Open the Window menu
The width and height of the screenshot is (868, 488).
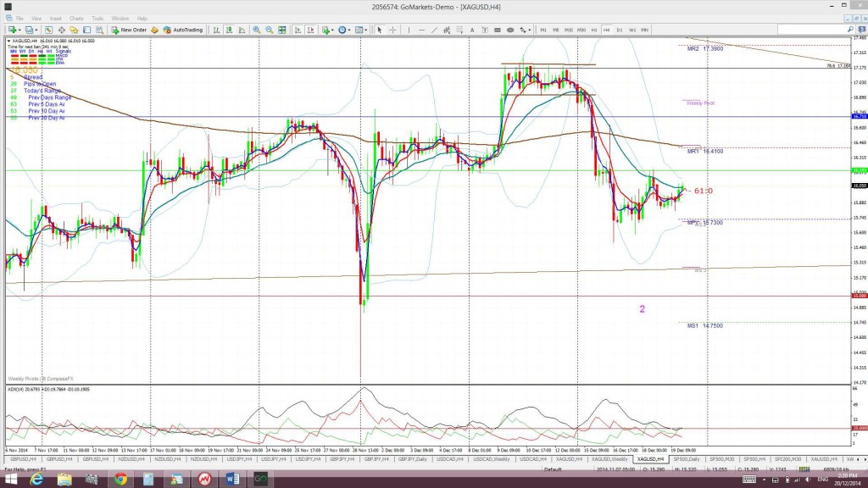(x=120, y=19)
